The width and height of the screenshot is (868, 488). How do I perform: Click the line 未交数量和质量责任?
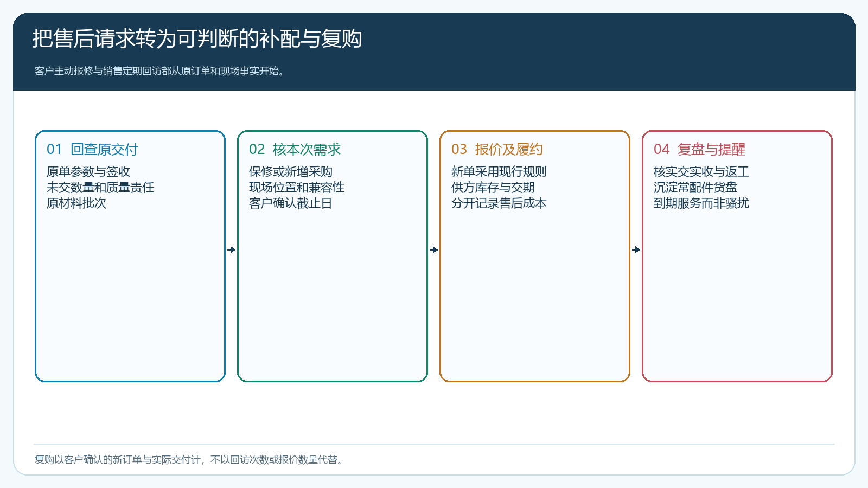100,188
